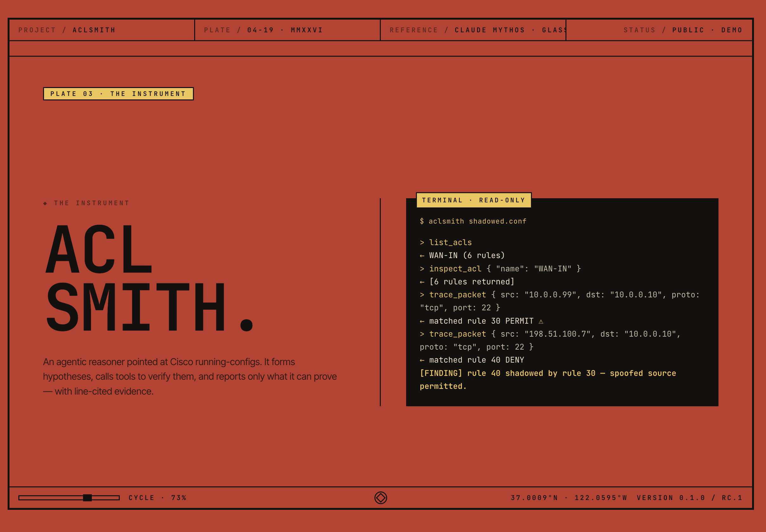Image resolution: width=766 pixels, height=532 pixels.
Task: Click the diamond bullet beside THE INSTRUMENT
Action: [x=45, y=203]
